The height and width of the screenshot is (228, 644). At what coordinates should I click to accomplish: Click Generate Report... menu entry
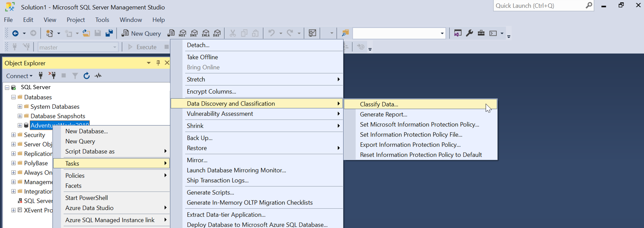click(x=383, y=114)
